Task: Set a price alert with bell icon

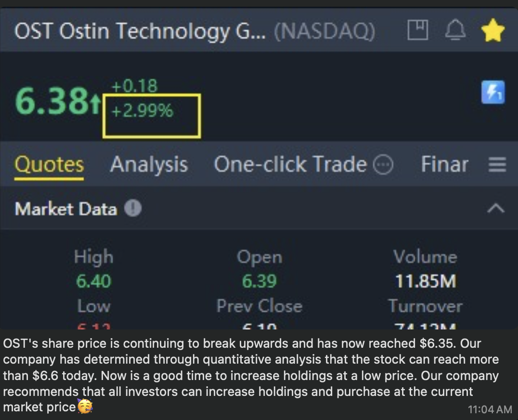Action: tap(455, 30)
